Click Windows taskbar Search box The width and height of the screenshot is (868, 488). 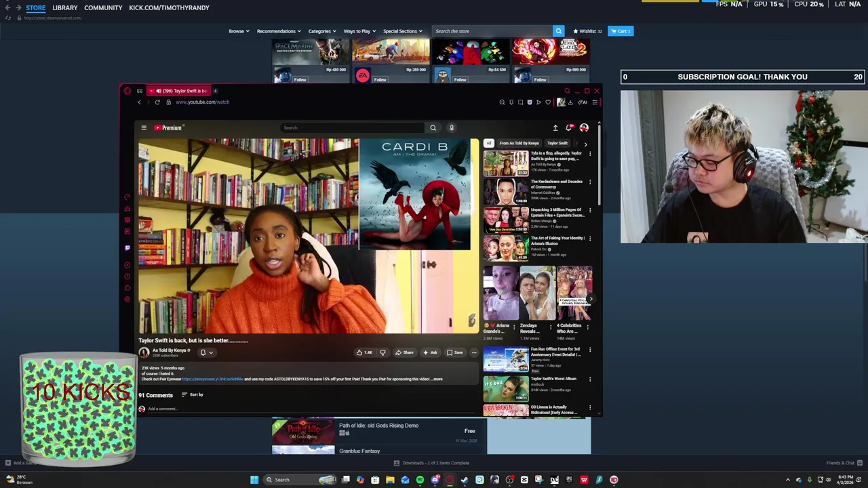click(301, 480)
